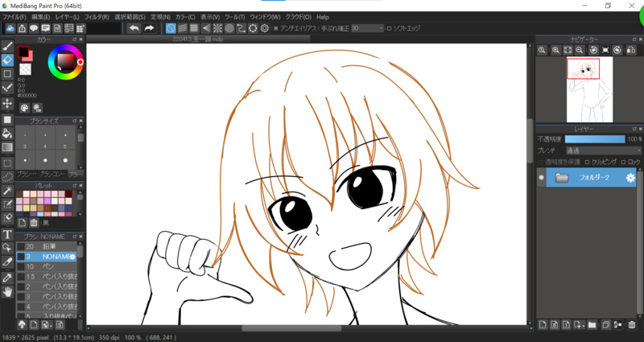The height and width of the screenshot is (342, 644).
Task: Hide フォルダー2 layer via visibility dot
Action: [541, 177]
